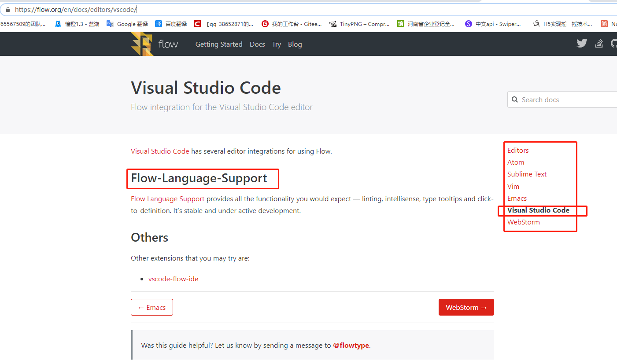Follow the Visual Studio Code intro link
The image size is (617, 364).
pos(160,151)
